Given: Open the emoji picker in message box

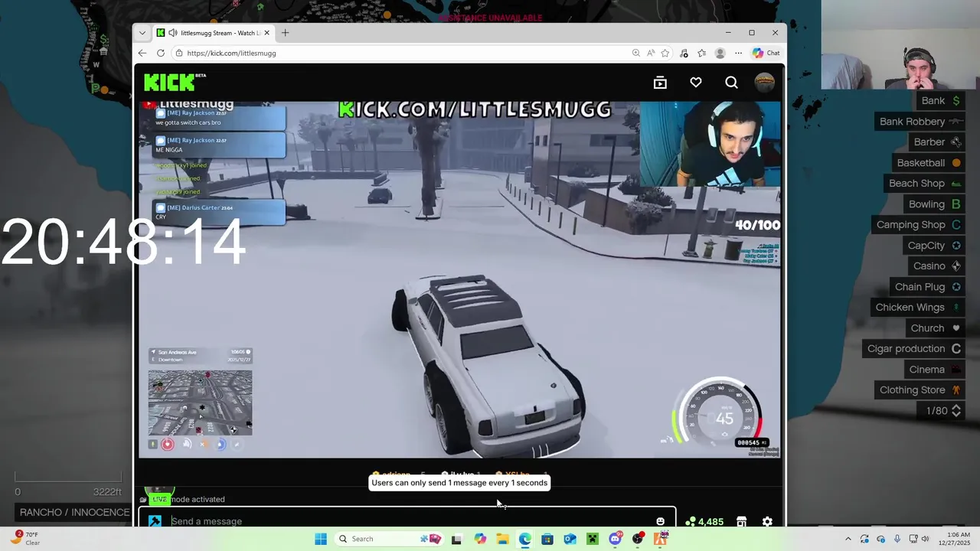Looking at the screenshot, I should (660, 521).
